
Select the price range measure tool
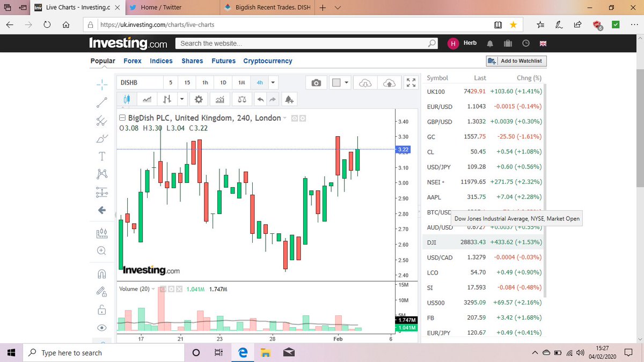pos(101,233)
